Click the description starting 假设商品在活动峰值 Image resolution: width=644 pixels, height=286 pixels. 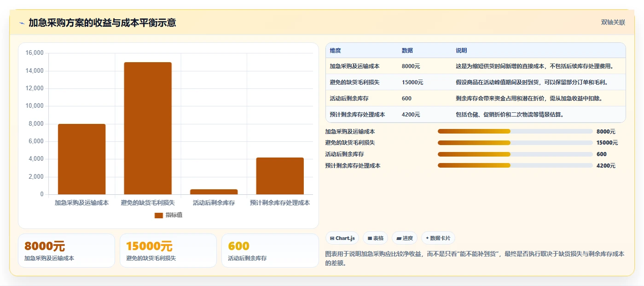[x=532, y=82]
